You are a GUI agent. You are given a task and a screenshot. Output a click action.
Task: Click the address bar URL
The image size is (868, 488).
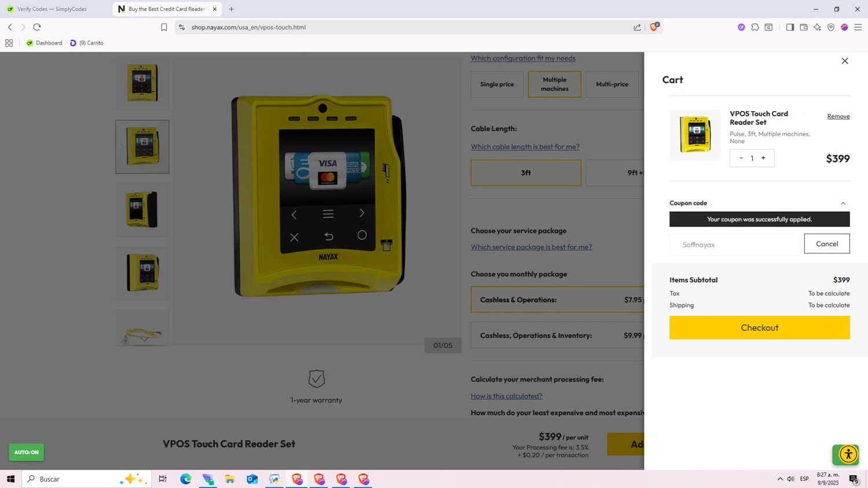coord(249,27)
